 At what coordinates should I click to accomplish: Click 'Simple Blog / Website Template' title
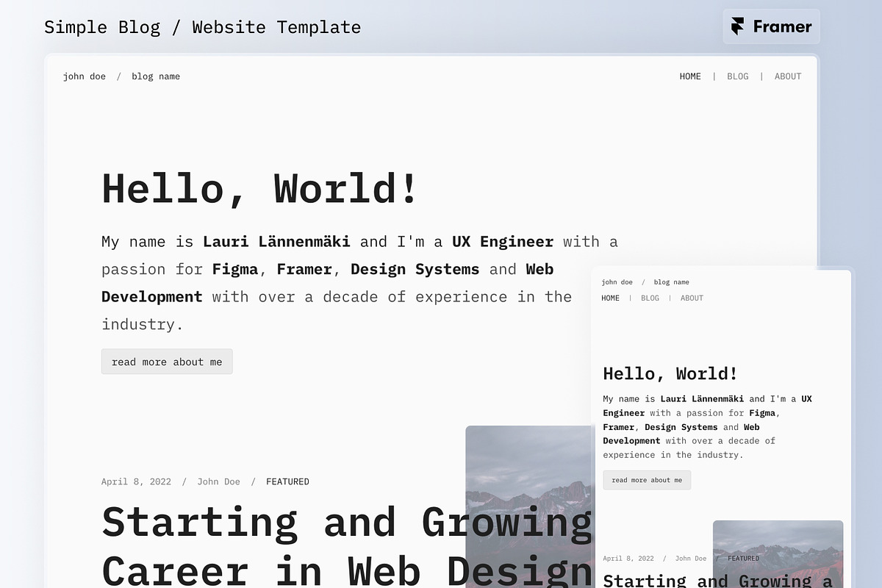[202, 27]
